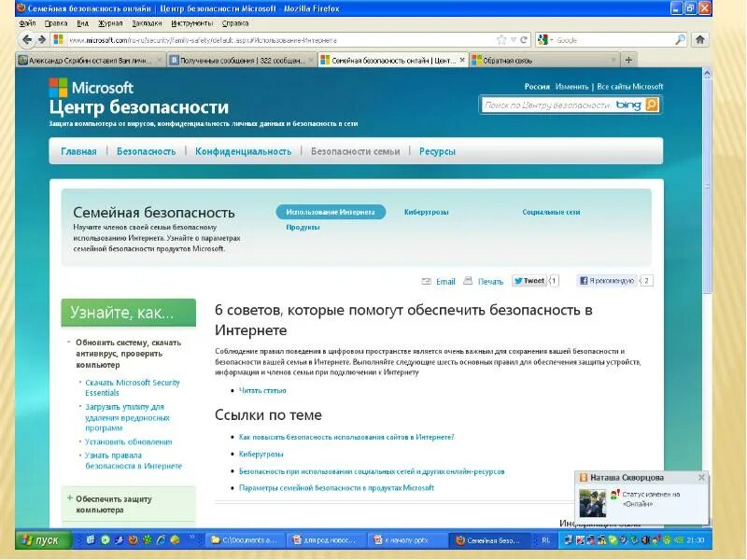Go back with the browser back arrow
The width and height of the screenshot is (747, 560).
(x=27, y=40)
